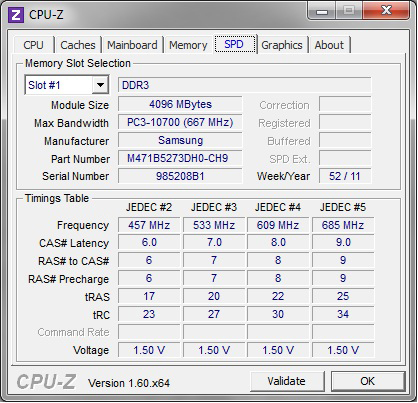Click the CAS# Latency 7.0 cell

[x=214, y=243]
